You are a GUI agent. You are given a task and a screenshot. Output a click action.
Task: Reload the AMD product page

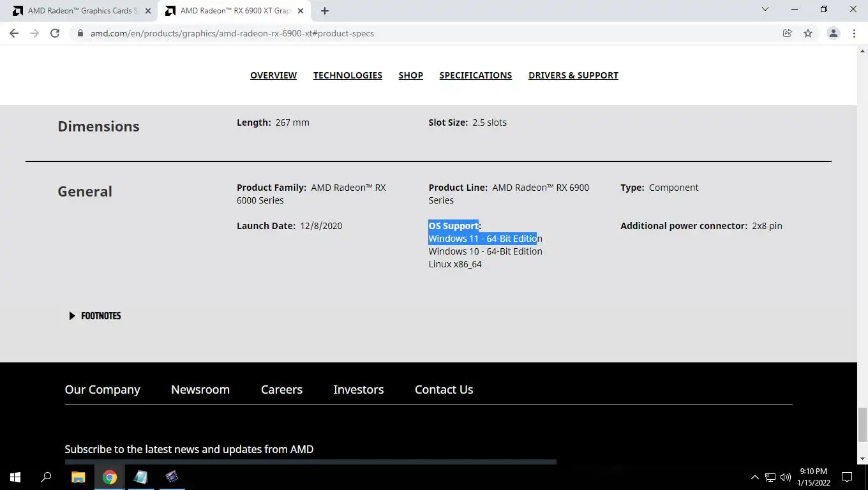point(55,33)
